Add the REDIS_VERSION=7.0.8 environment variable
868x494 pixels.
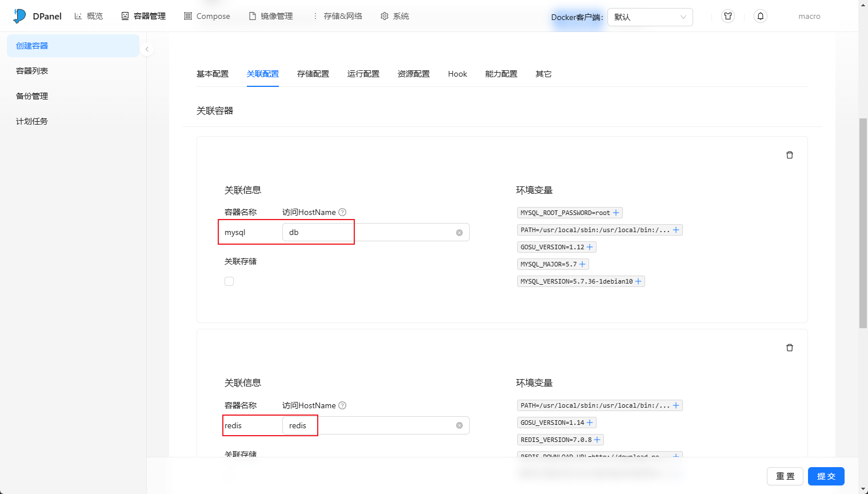(x=597, y=440)
